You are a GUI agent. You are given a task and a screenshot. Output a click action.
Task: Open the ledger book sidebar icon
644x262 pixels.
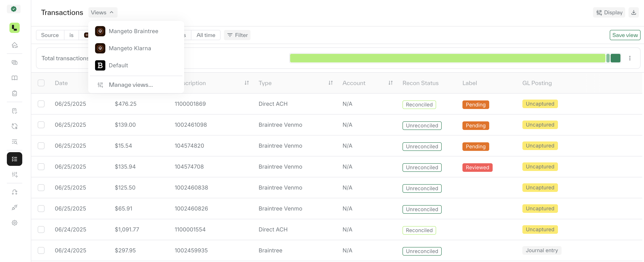15,78
